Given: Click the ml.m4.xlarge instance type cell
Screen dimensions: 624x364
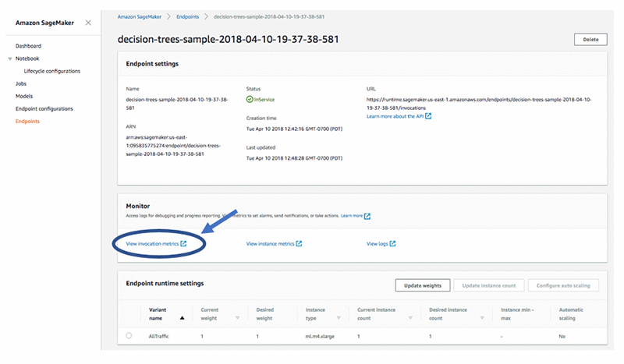Looking at the screenshot, I should [320, 336].
